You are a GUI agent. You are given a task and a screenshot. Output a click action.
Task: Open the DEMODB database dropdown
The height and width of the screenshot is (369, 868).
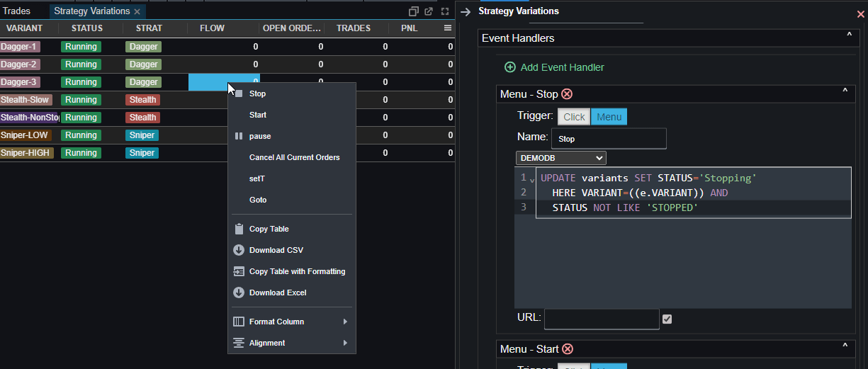coord(561,158)
